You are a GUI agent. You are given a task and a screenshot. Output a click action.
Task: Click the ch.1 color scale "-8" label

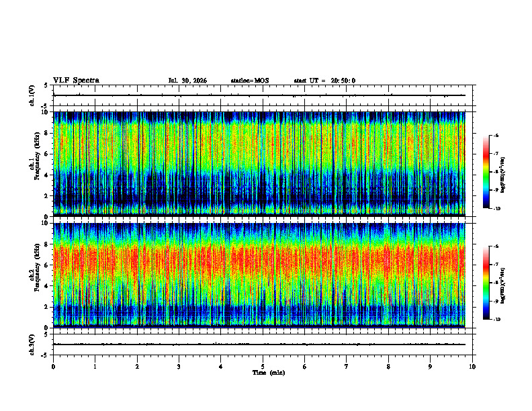click(x=496, y=172)
